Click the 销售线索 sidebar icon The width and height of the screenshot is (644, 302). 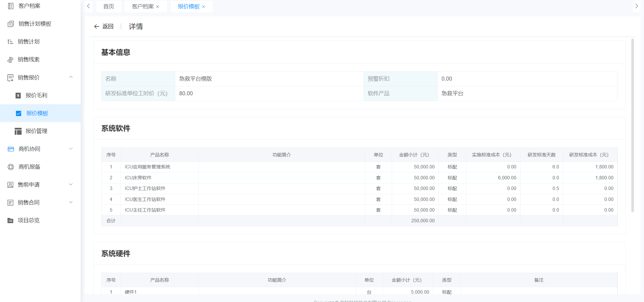point(10,60)
